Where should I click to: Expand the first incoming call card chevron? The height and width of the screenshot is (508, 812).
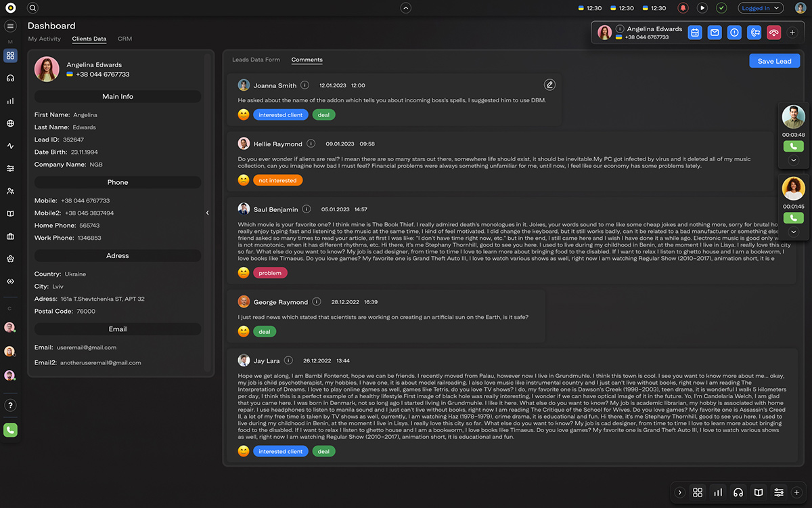tap(794, 161)
